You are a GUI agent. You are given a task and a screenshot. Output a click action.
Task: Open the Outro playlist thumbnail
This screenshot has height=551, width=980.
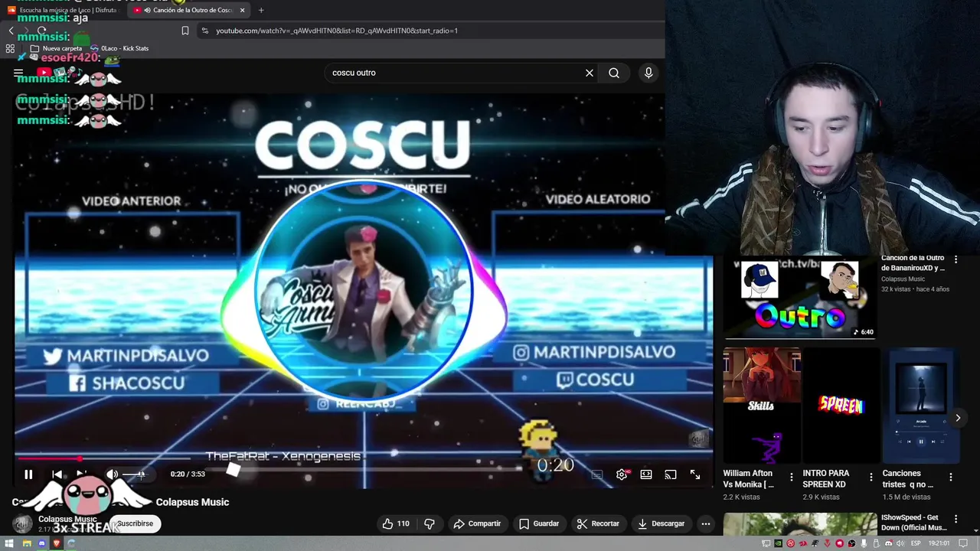(x=800, y=298)
